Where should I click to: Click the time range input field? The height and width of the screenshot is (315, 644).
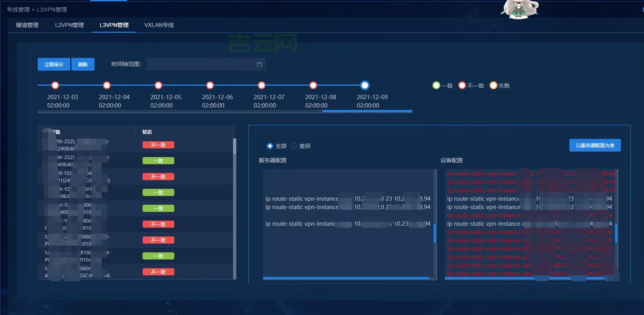coord(201,64)
